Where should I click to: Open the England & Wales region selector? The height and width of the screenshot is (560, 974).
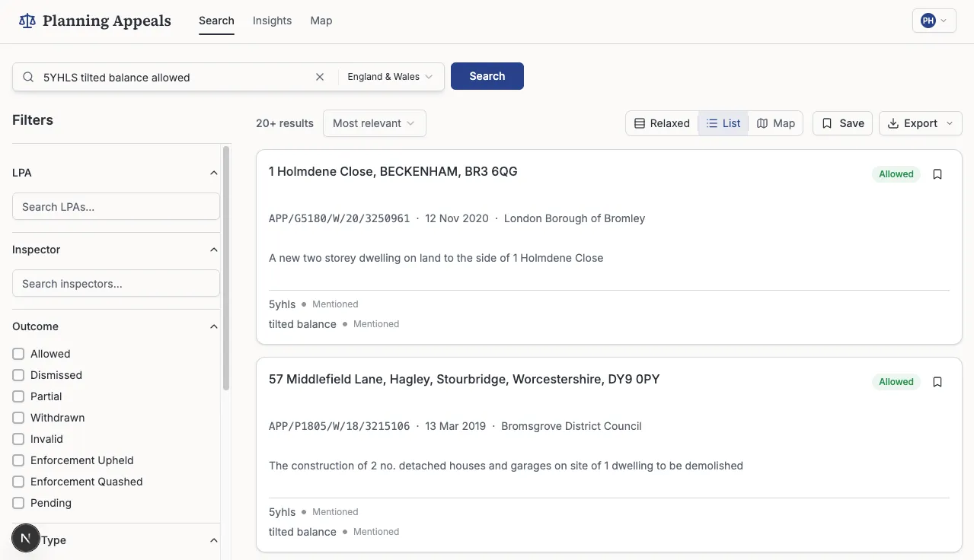390,76
